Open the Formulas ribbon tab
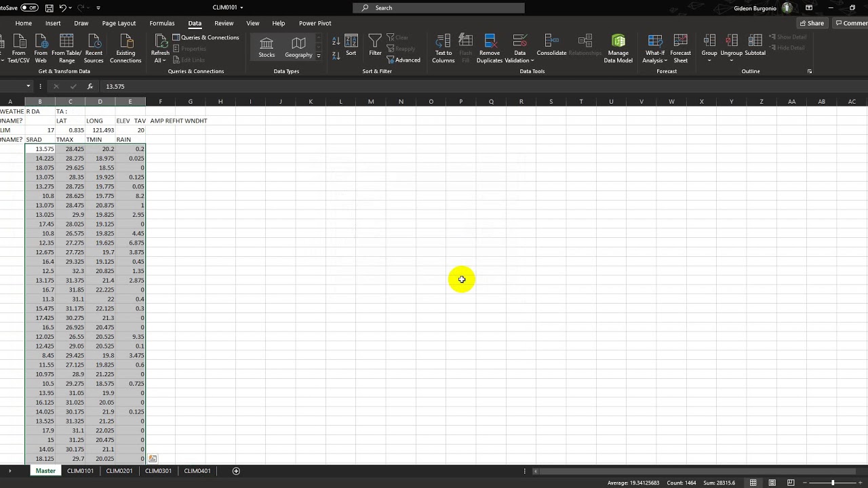The height and width of the screenshot is (488, 868). 162,23
